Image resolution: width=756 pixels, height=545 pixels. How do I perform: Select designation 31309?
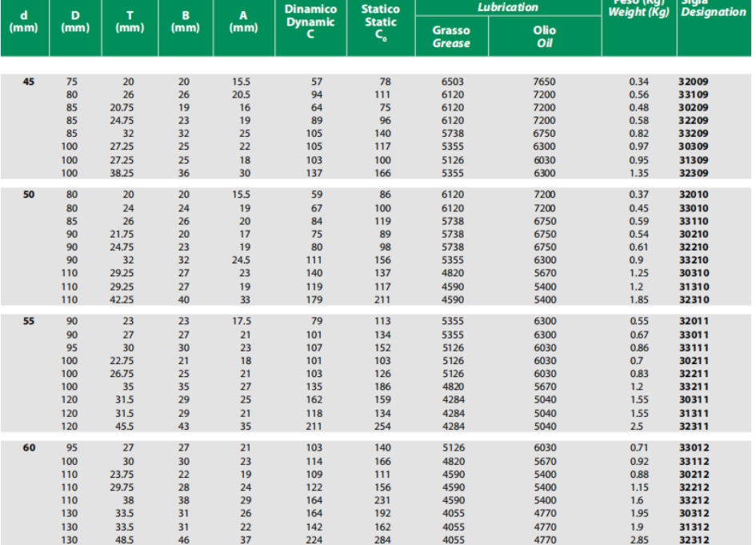click(x=694, y=160)
